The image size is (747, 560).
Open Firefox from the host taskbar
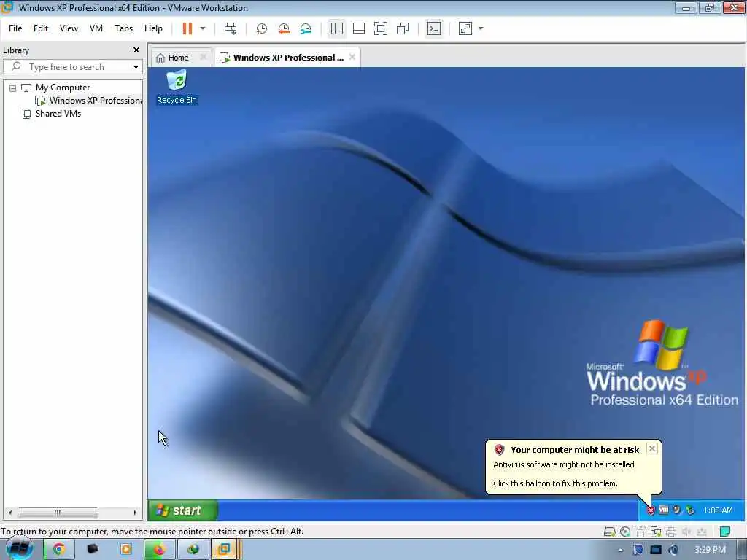pyautogui.click(x=158, y=550)
